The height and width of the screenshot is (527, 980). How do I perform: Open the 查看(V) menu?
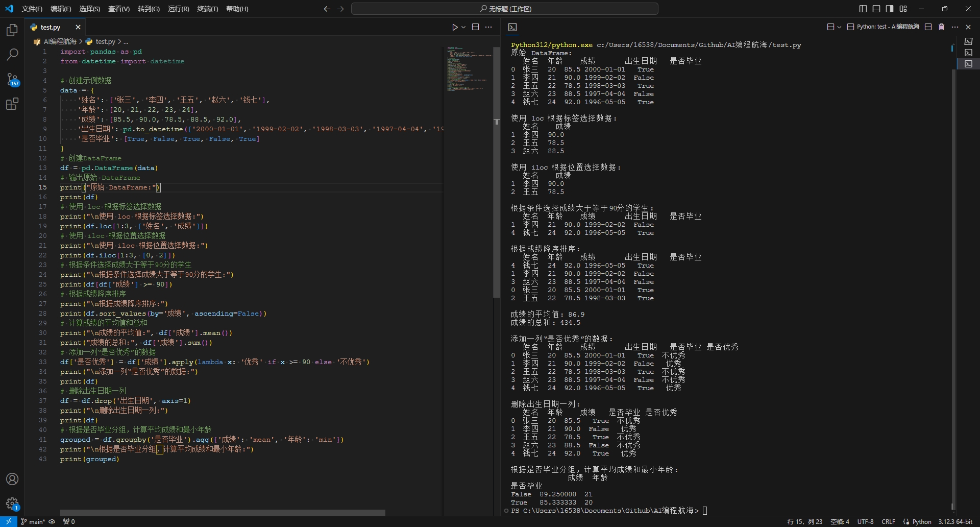[119, 9]
